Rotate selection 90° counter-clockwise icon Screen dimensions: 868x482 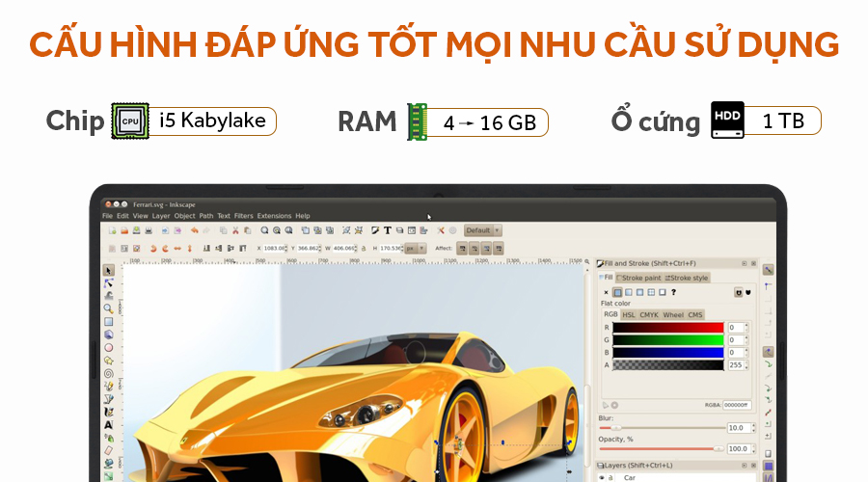[x=153, y=249]
